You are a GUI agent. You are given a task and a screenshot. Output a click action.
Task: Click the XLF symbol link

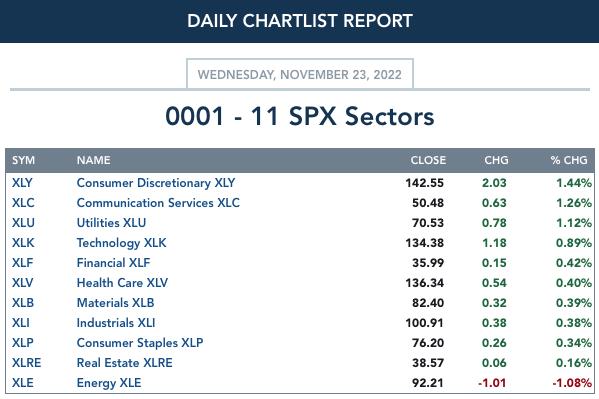coord(23,263)
